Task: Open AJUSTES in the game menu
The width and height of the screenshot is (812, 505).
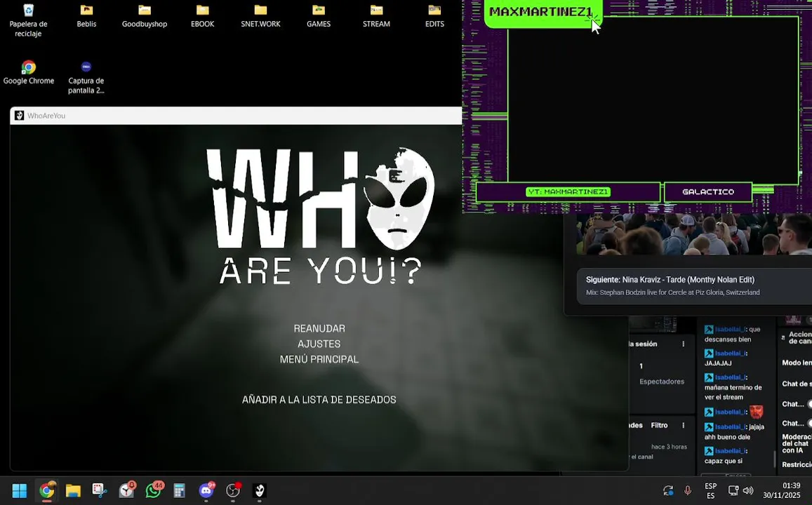Action: (x=319, y=344)
